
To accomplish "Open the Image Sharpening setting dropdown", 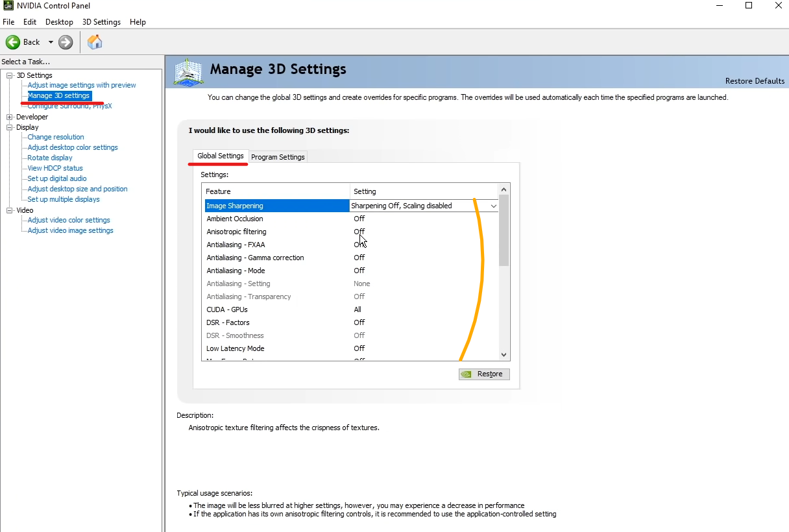I will tap(493, 206).
